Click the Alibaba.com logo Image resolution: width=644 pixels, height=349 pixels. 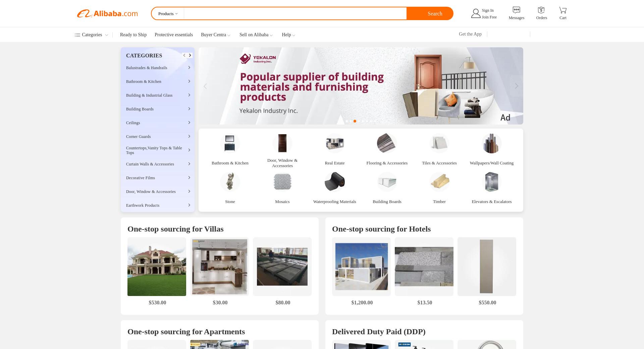107,13
